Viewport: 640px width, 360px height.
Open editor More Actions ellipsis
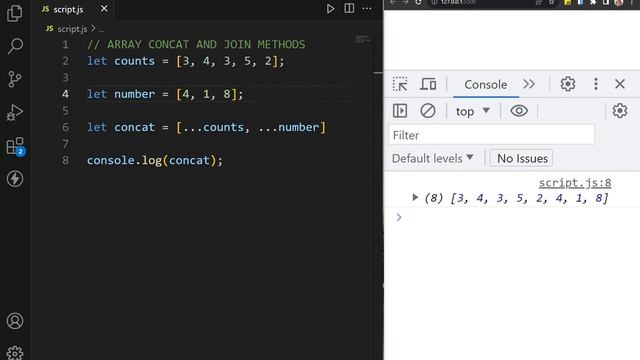pyautogui.click(x=367, y=9)
